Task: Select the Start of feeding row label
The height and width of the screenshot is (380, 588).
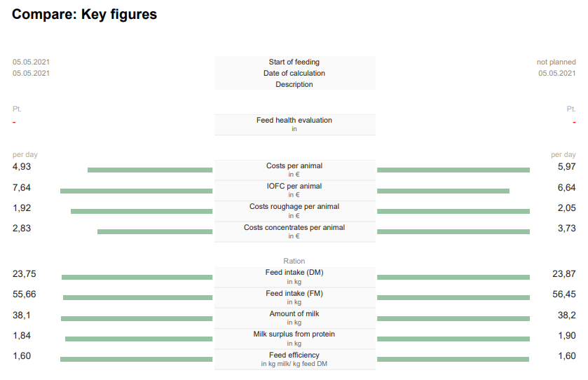Action: click(x=294, y=62)
